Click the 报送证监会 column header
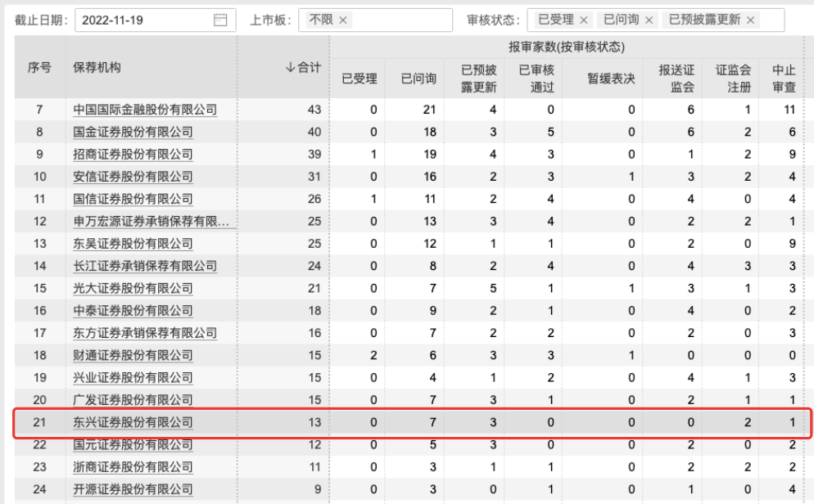Screen dimensions: 814x504 click(x=676, y=79)
